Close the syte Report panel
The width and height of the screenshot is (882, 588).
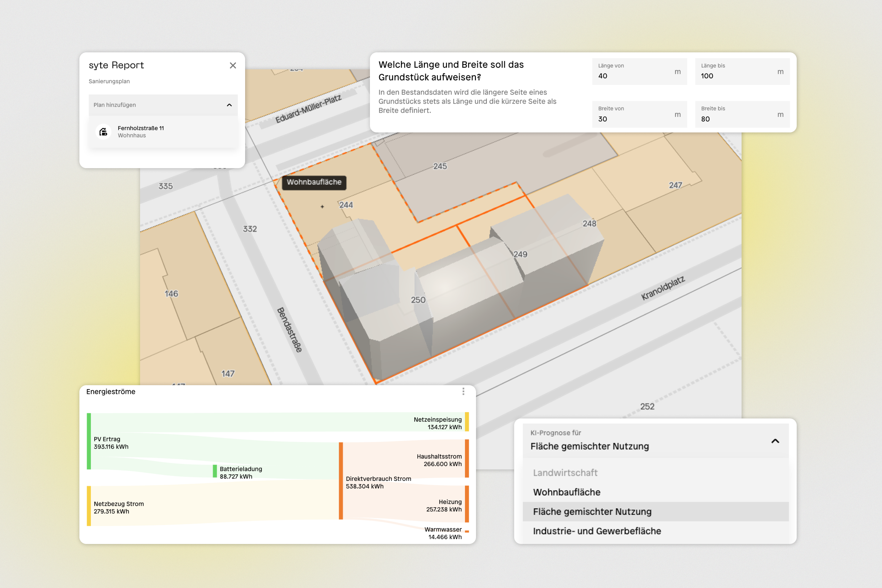pos(233,66)
